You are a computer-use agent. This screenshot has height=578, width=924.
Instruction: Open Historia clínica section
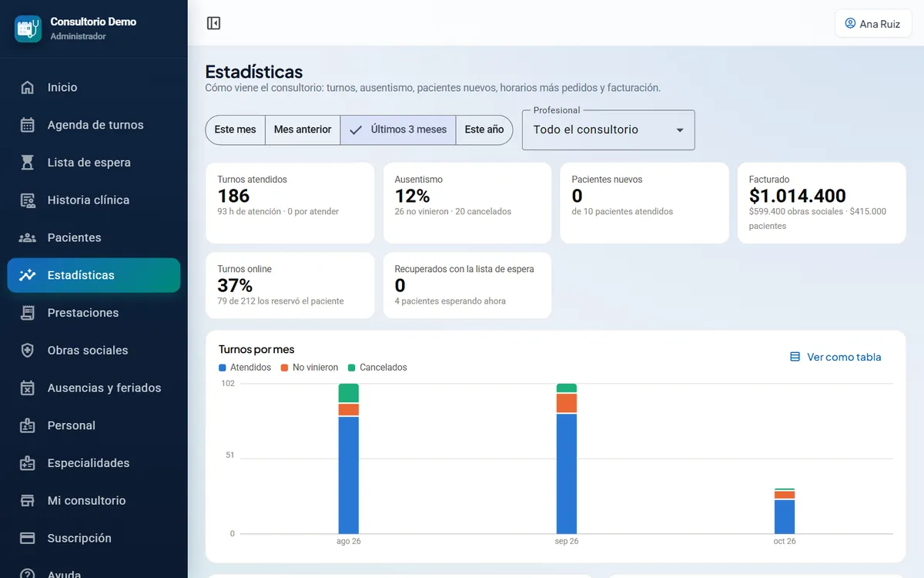coord(94,200)
